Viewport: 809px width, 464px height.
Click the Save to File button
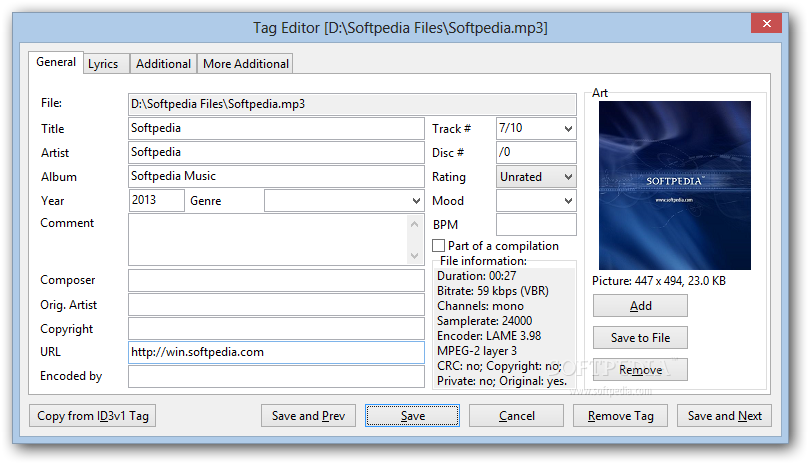(640, 338)
